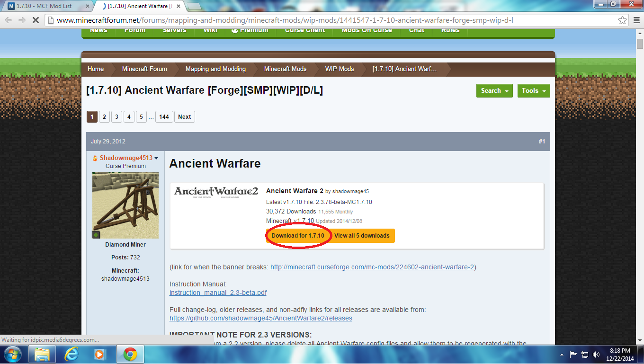Click the Windows Start orb

pyautogui.click(x=12, y=354)
